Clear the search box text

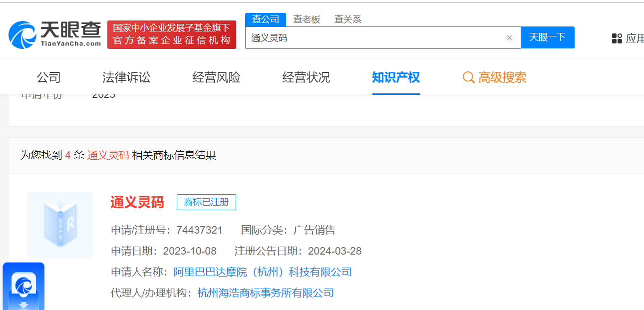509,38
